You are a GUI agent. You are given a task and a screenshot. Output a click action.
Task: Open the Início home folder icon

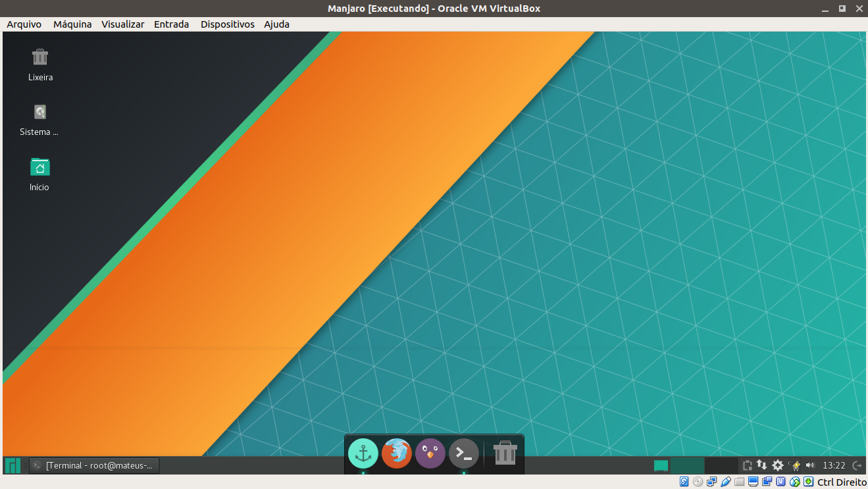pos(40,167)
